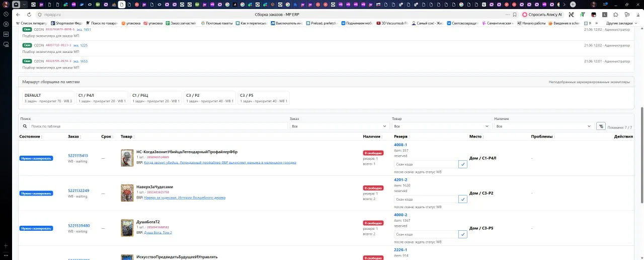
Task: Expand the Наличие filter dropdown
Action: tap(543, 126)
